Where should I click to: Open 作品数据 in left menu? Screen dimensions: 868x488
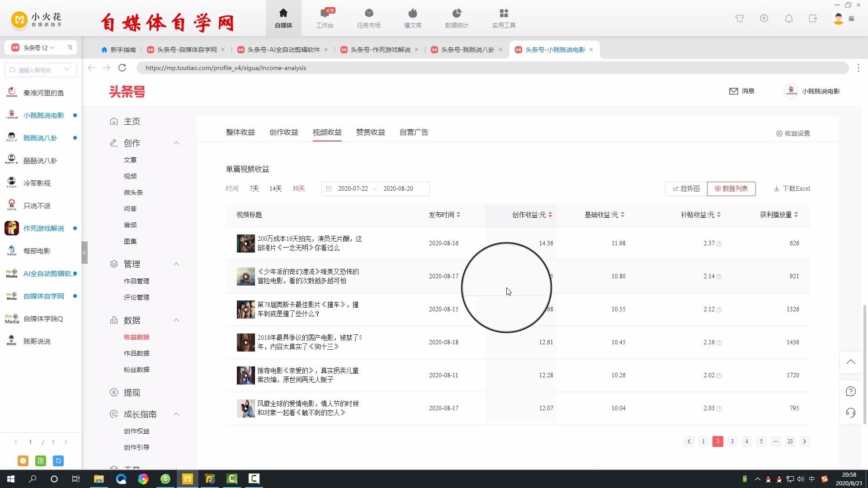point(137,353)
